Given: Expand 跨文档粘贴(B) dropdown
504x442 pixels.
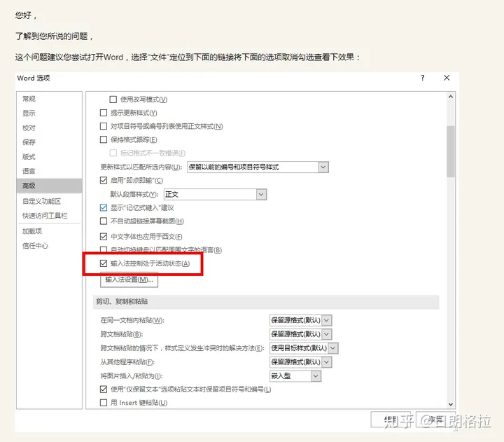Looking at the screenshot, I should click(x=327, y=334).
